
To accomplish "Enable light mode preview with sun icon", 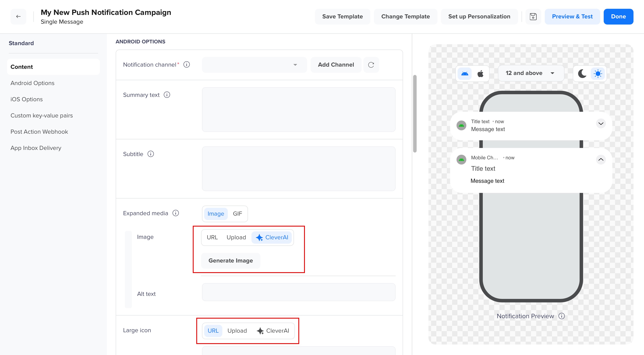I will [x=598, y=74].
